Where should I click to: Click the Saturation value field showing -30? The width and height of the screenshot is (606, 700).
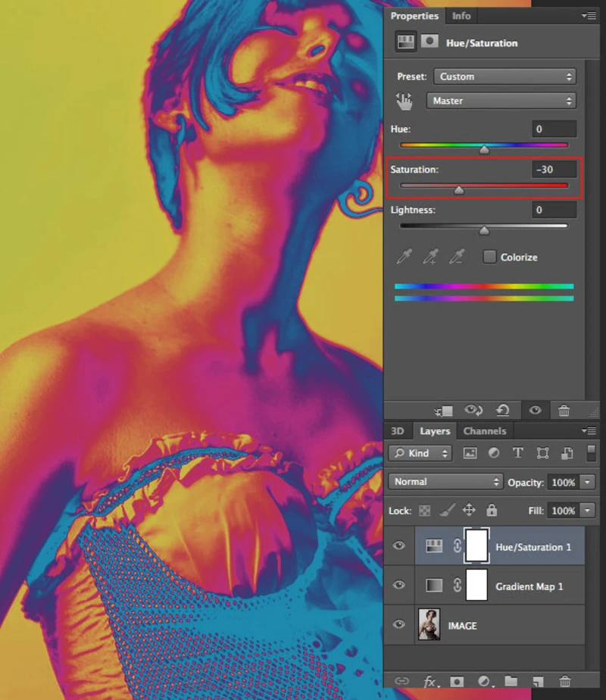click(554, 169)
